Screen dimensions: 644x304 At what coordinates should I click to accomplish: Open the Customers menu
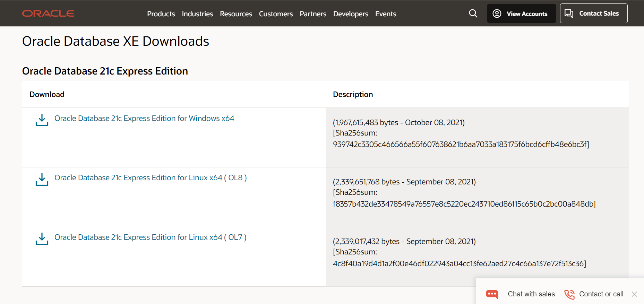[276, 14]
